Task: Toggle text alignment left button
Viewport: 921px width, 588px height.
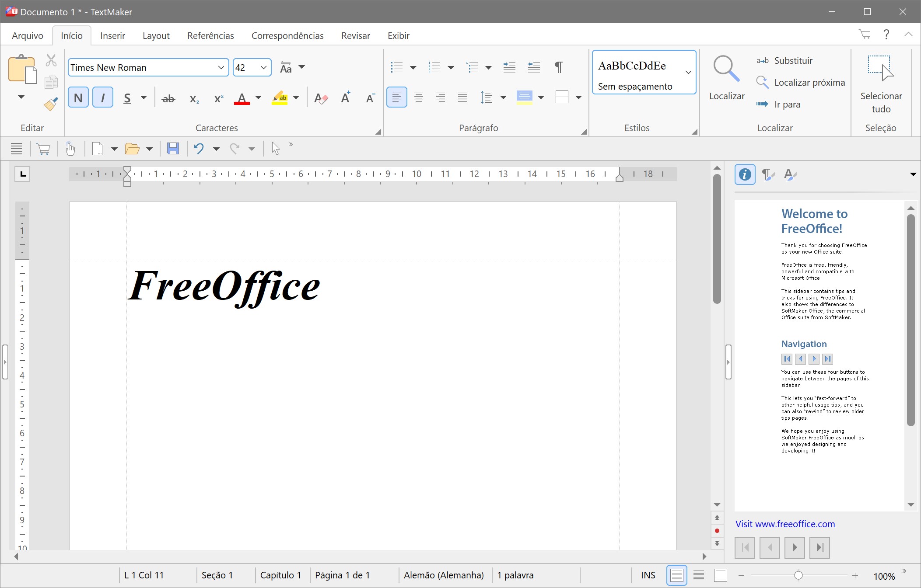Action: (x=397, y=97)
